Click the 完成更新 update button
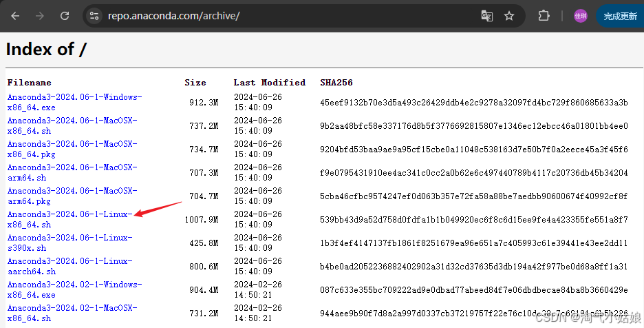The height and width of the screenshot is (328, 644). pos(620,16)
